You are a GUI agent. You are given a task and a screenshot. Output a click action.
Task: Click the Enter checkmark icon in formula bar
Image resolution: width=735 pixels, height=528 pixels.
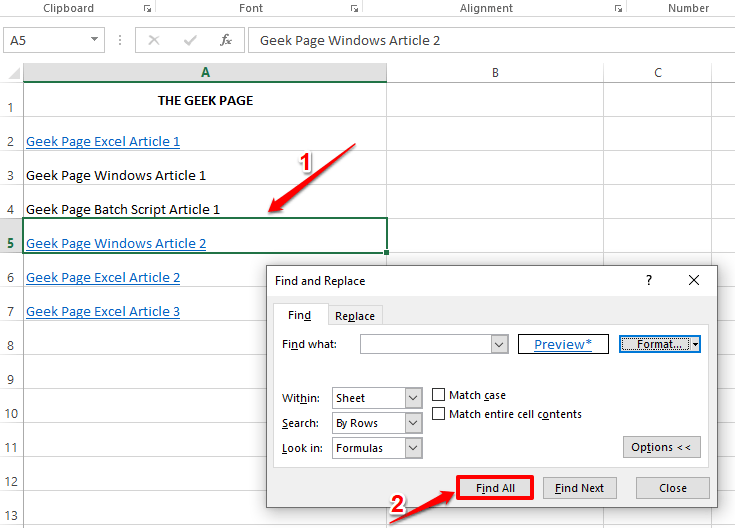pyautogui.click(x=190, y=41)
